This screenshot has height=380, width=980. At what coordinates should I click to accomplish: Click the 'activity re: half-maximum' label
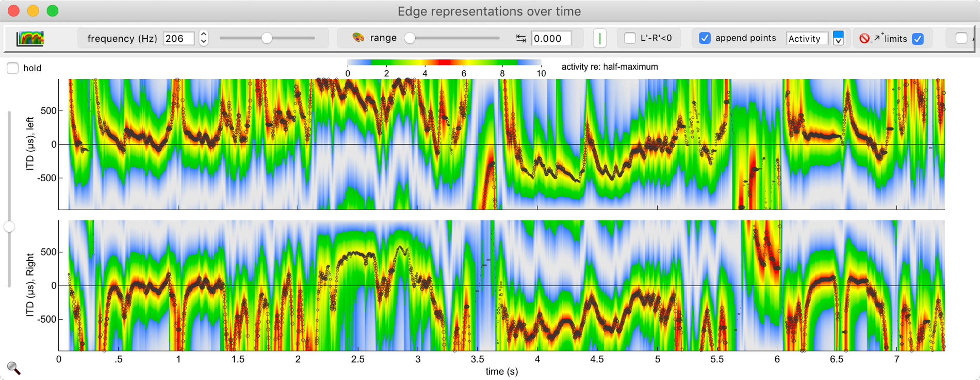[x=610, y=67]
